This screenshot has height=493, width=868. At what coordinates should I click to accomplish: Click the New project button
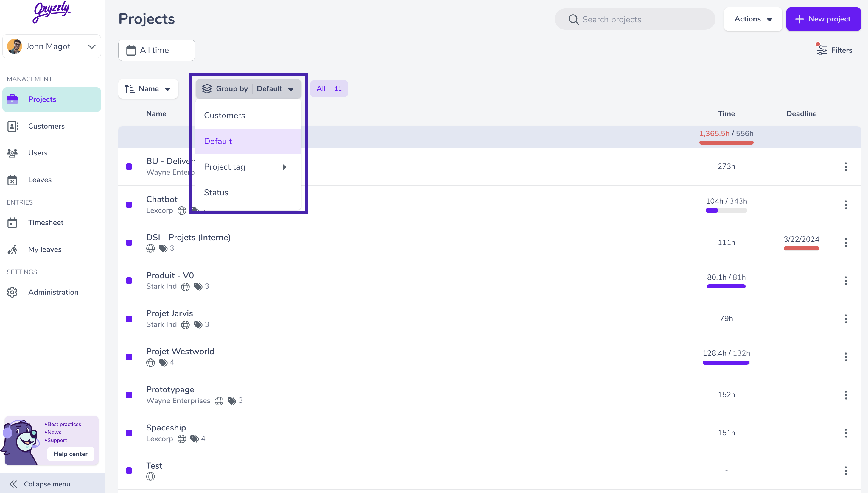pyautogui.click(x=823, y=19)
